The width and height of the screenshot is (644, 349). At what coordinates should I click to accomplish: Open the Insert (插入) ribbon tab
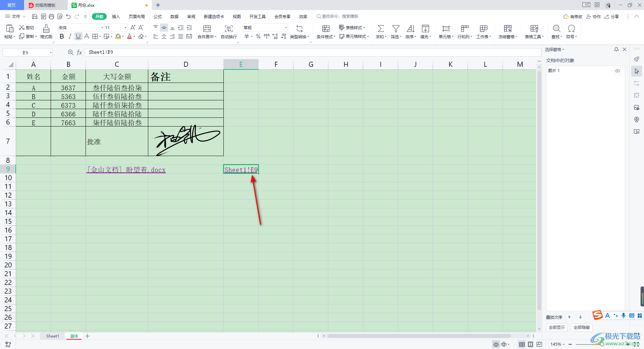[116, 16]
